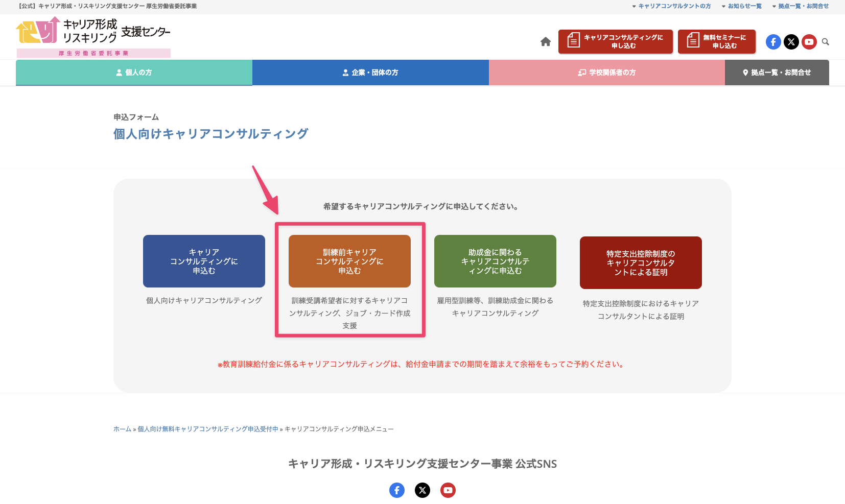Image resolution: width=845 pixels, height=504 pixels.
Task: Open the search magnifier icon
Action: pyautogui.click(x=826, y=42)
